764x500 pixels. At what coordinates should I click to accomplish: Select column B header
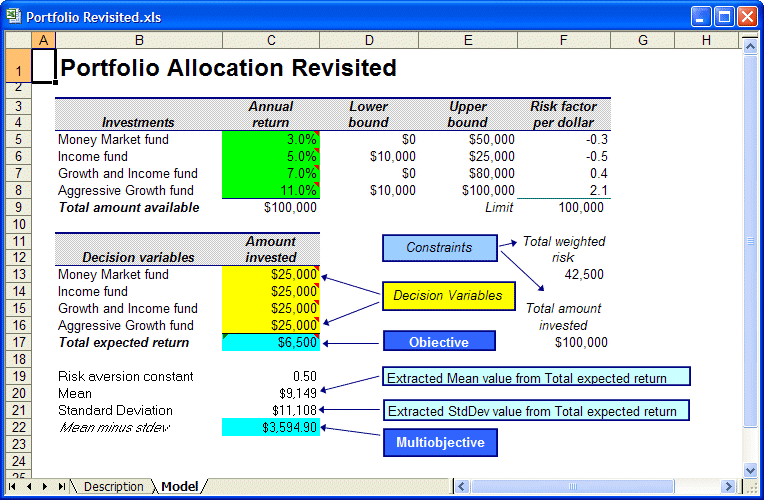(139, 40)
